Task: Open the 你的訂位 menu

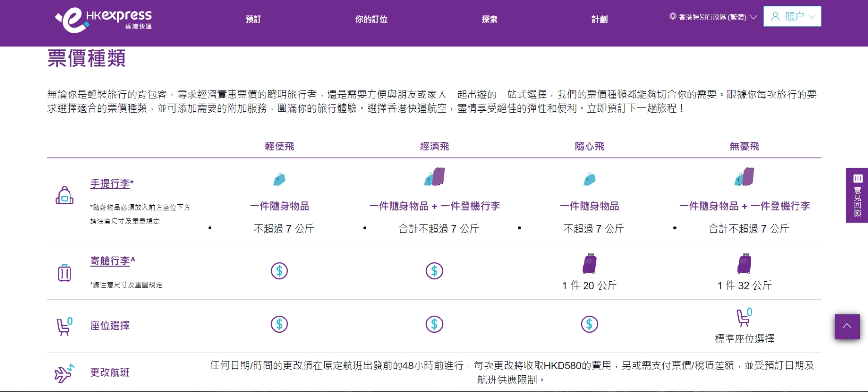Action: [371, 19]
